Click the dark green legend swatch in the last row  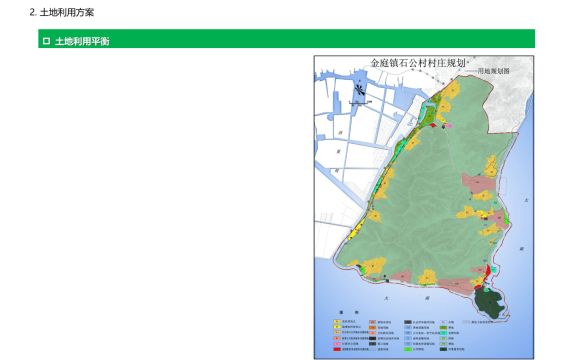[443, 349]
